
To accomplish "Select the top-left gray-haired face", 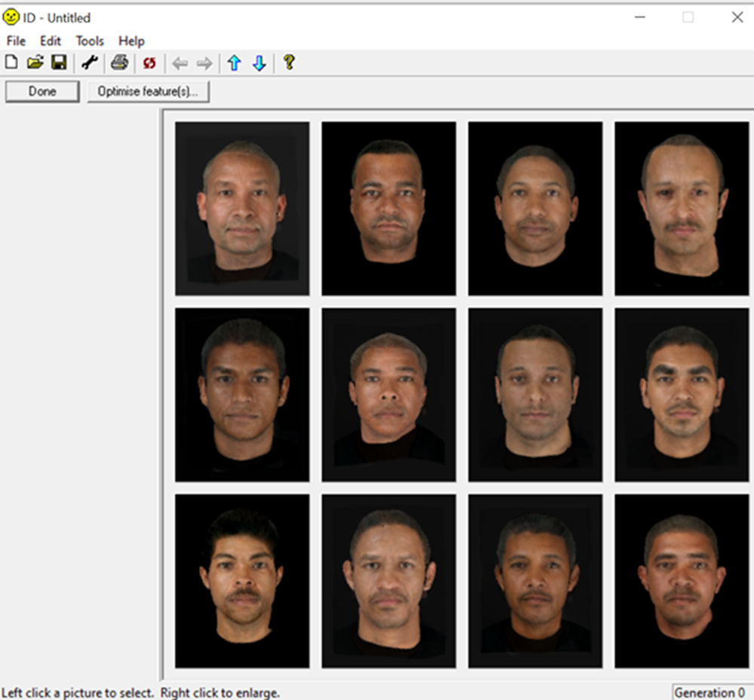I will [x=241, y=208].
